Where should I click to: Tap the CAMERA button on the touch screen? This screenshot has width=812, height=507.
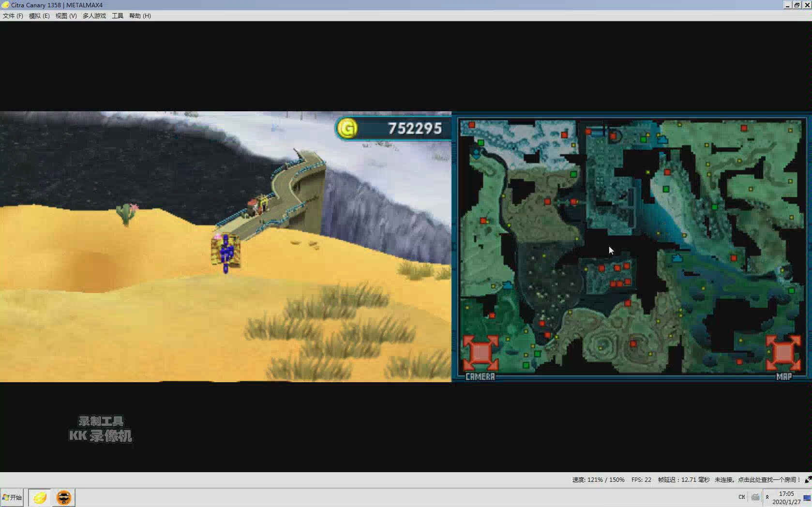[x=481, y=357]
